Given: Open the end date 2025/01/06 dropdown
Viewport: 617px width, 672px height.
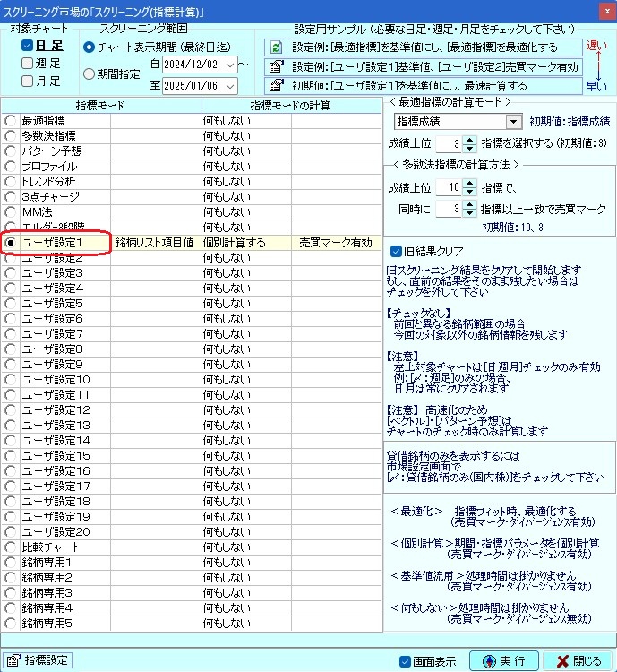Looking at the screenshot, I should [231, 85].
